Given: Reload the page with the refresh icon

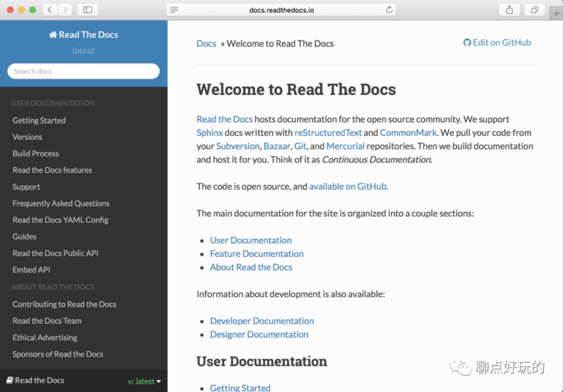Looking at the screenshot, I should pos(389,10).
